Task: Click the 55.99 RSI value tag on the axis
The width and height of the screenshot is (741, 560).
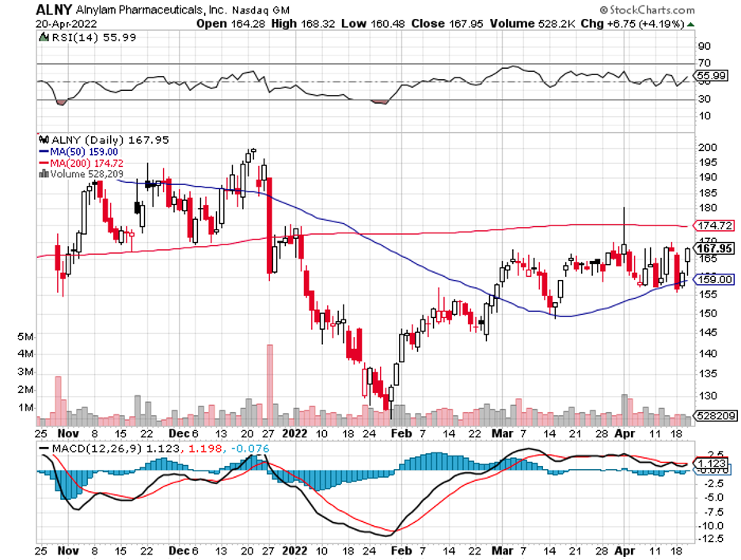Action: click(711, 76)
